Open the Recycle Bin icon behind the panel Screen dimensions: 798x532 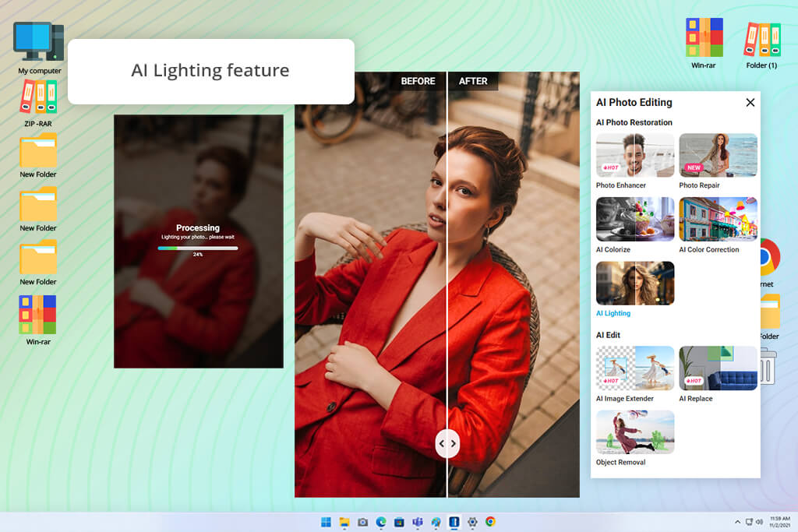click(768, 366)
